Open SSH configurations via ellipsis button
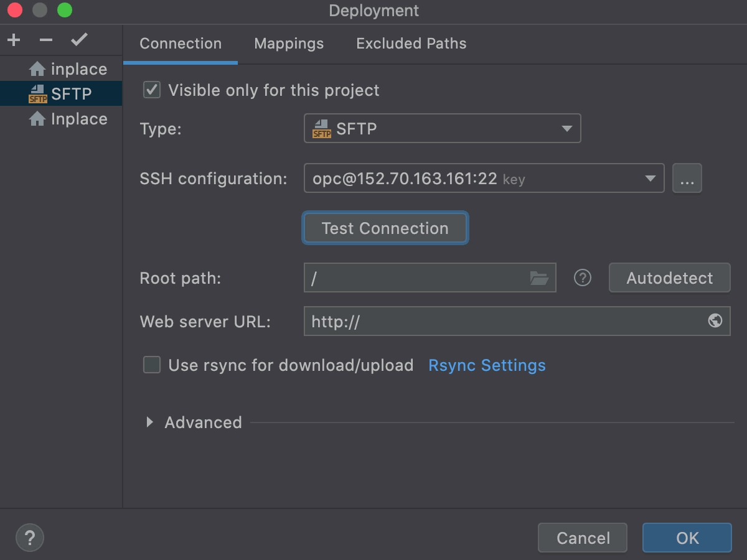The image size is (747, 560). [x=687, y=178]
